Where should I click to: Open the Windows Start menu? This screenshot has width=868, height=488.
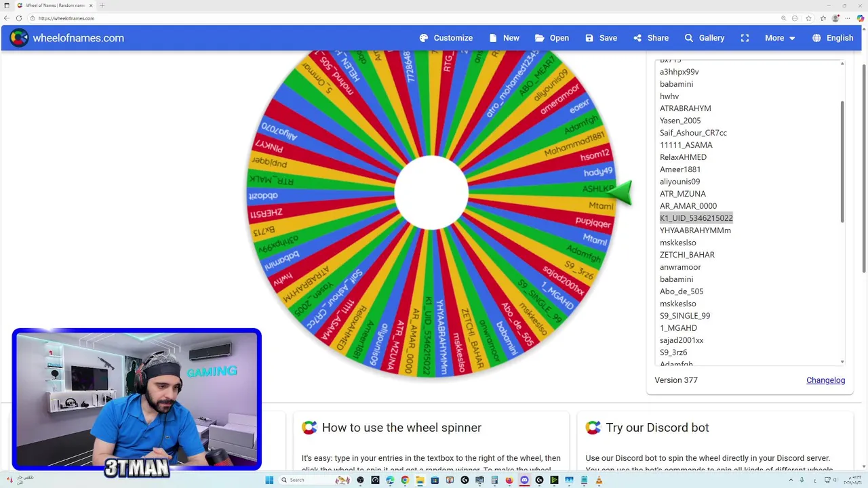[x=269, y=480]
